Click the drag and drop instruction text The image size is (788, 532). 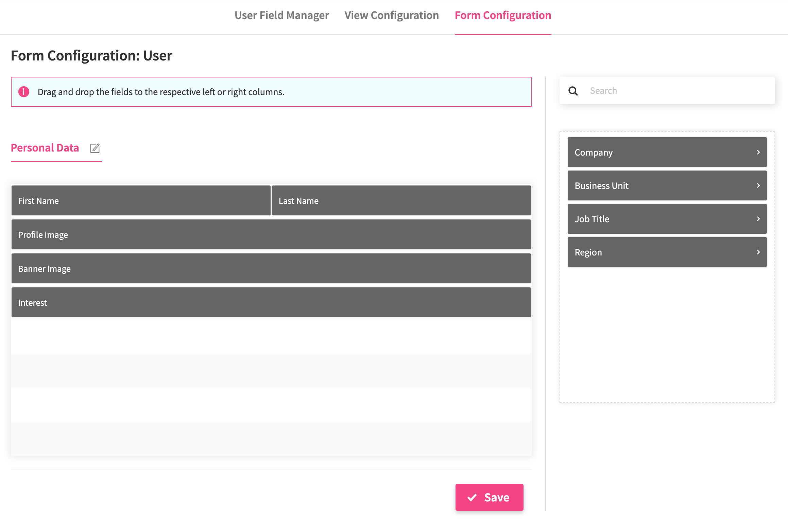tap(161, 92)
